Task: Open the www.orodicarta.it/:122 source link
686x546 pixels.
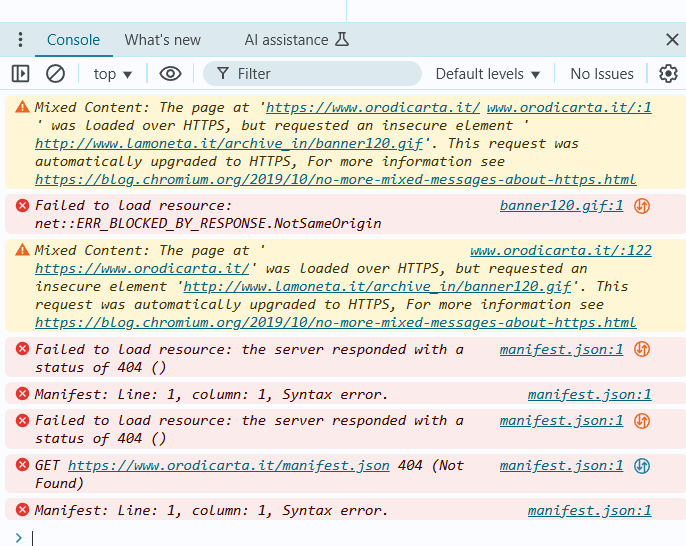Action: [560, 250]
